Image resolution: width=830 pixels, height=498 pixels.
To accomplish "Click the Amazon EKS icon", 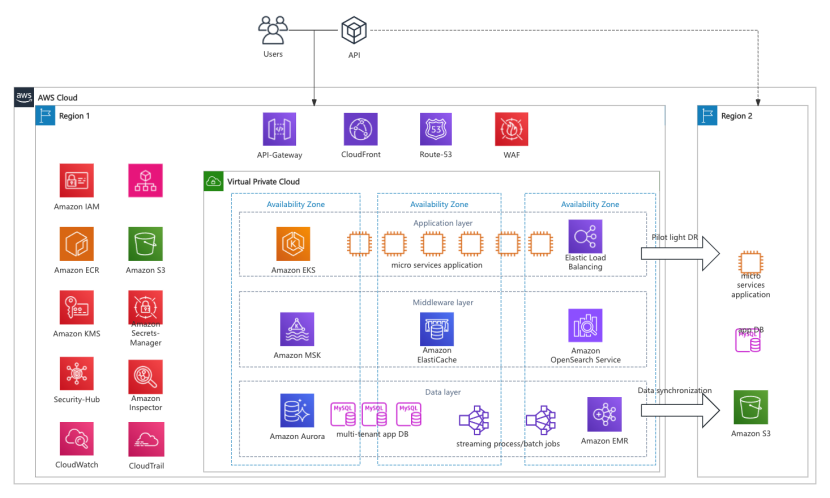I will (293, 244).
